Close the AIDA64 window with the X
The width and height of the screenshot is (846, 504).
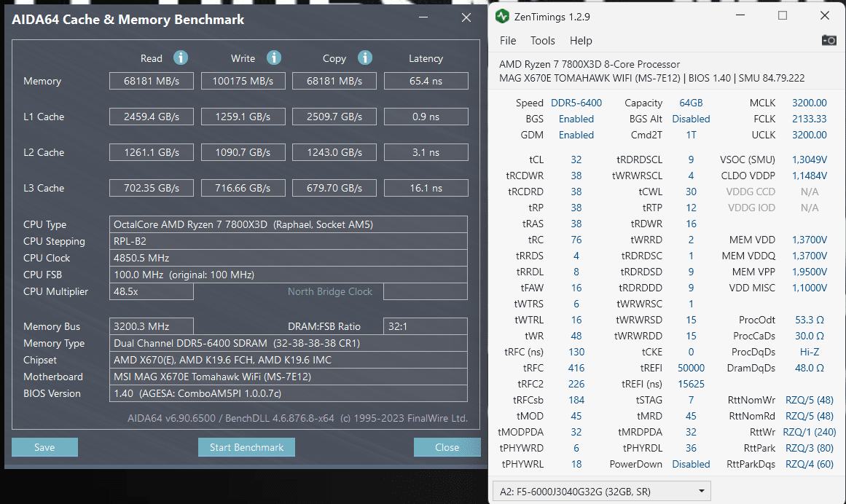click(466, 17)
